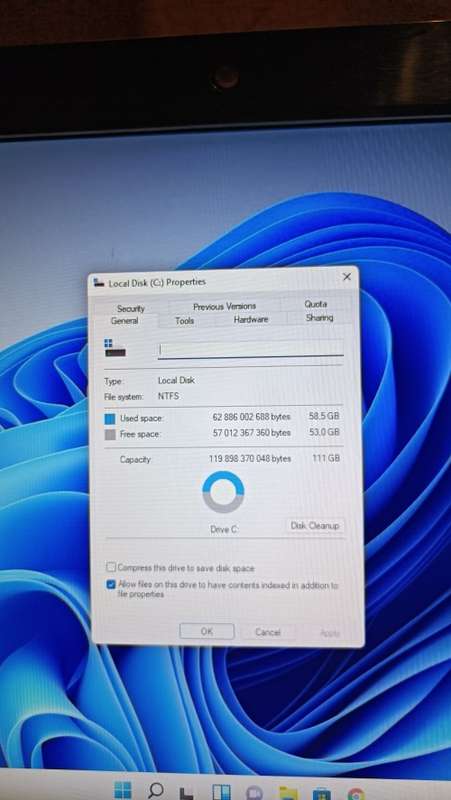Open the Quota tab
This screenshot has width=451, height=800.
click(x=315, y=304)
